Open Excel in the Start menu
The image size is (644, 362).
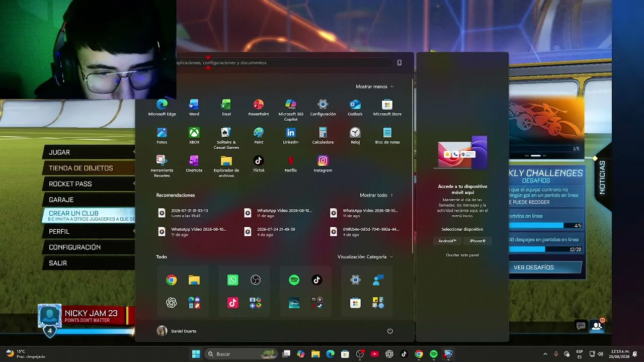(x=226, y=108)
